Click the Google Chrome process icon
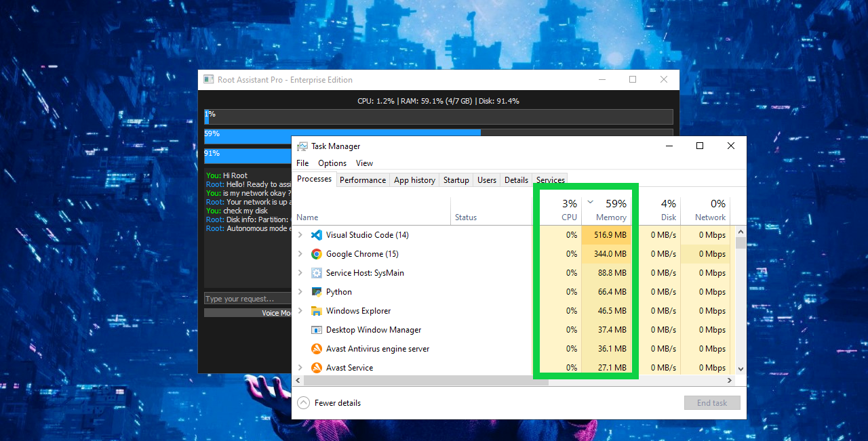Viewport: 868px width, 441px height. pyautogui.click(x=316, y=254)
